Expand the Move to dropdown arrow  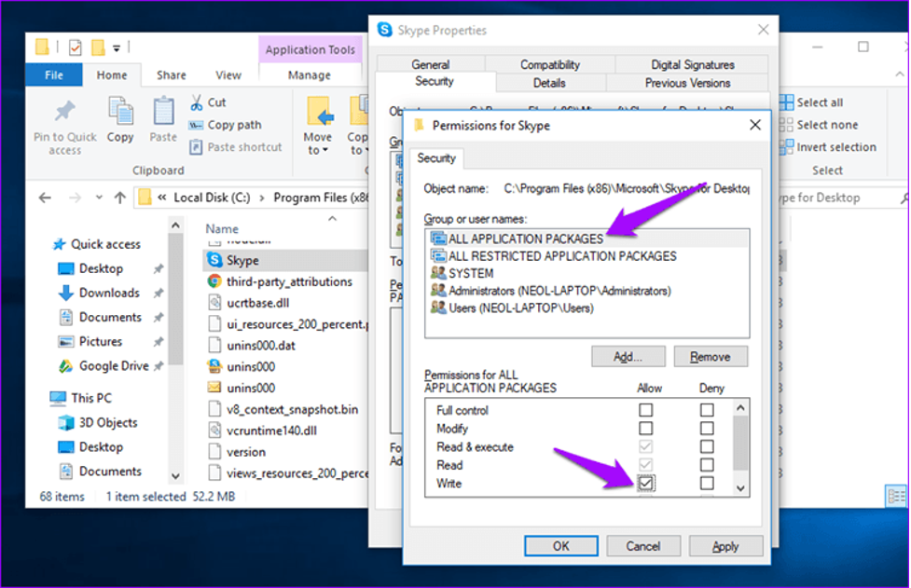324,150
